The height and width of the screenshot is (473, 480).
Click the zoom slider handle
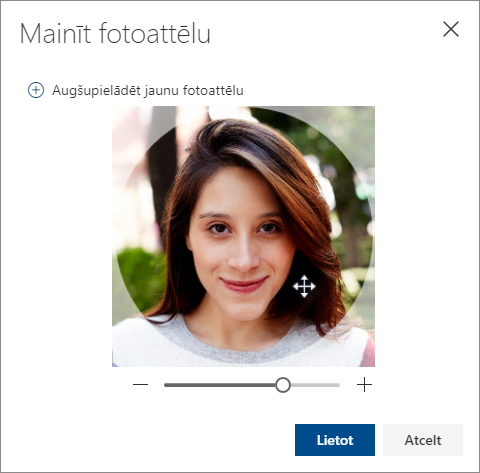click(283, 385)
